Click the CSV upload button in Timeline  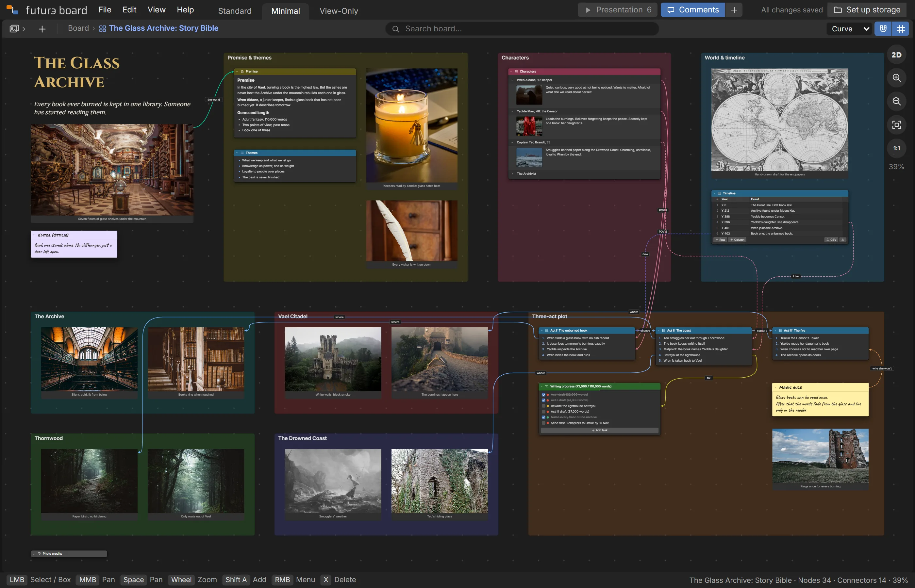pos(831,240)
